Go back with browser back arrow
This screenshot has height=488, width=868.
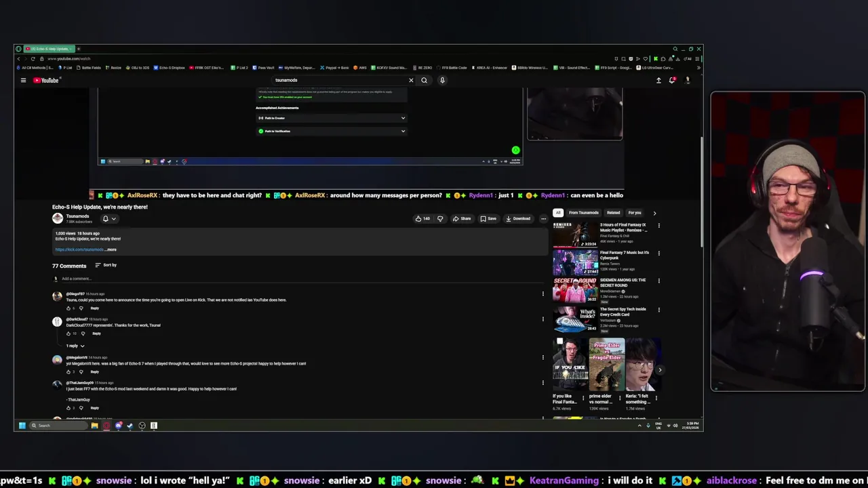[19, 59]
